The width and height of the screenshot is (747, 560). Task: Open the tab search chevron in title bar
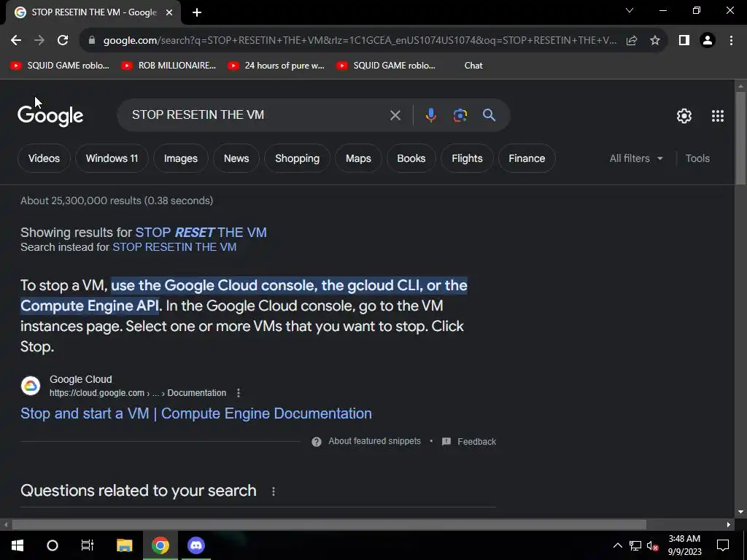click(630, 10)
